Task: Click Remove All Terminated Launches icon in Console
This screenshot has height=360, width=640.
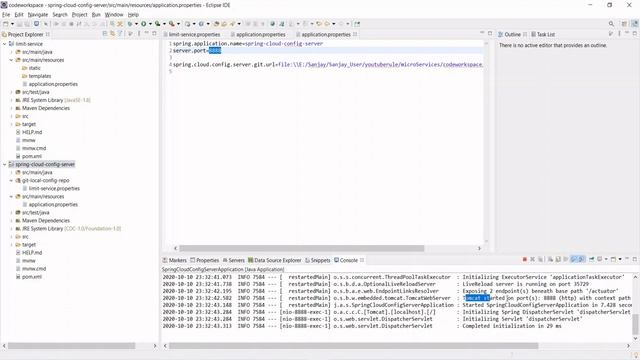Action: tap(540, 260)
